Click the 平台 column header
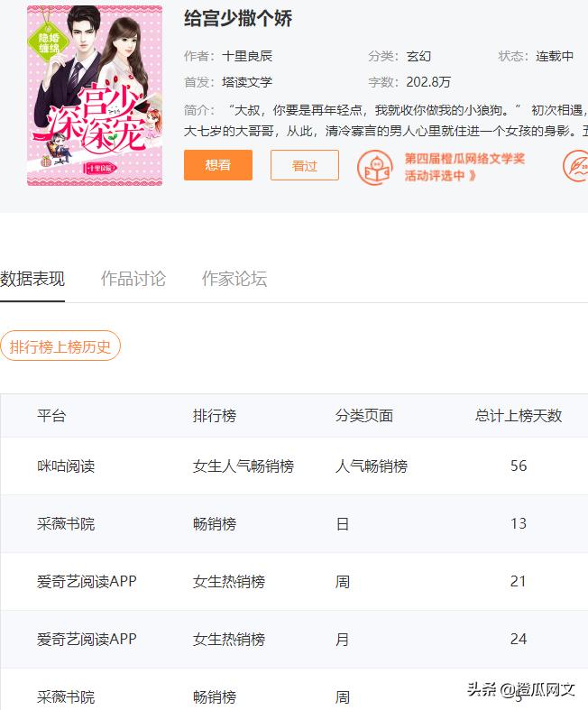This screenshot has height=710, width=588. point(51,416)
